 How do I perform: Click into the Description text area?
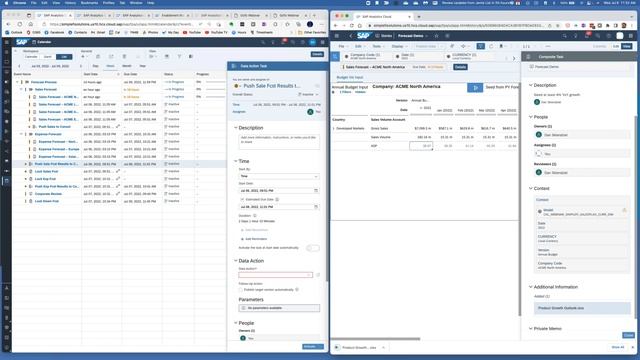coord(279,142)
